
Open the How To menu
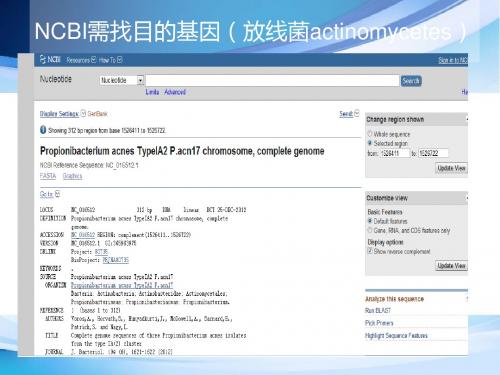pos(110,60)
